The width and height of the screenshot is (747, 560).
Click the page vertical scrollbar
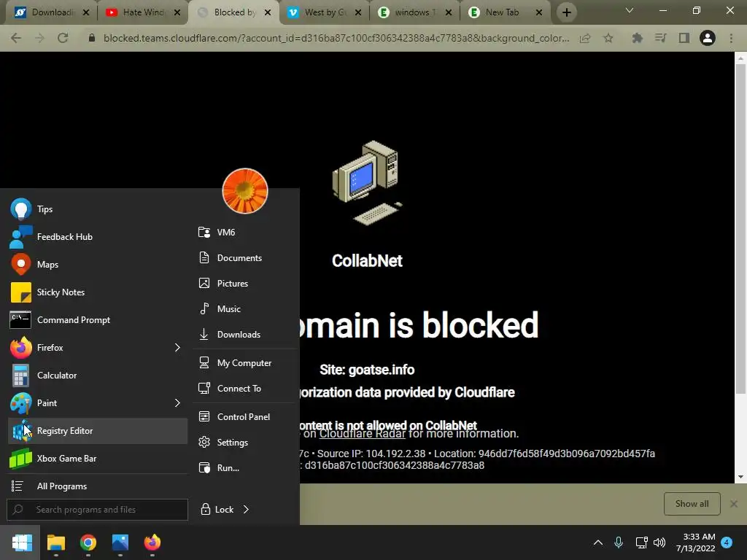740,228
